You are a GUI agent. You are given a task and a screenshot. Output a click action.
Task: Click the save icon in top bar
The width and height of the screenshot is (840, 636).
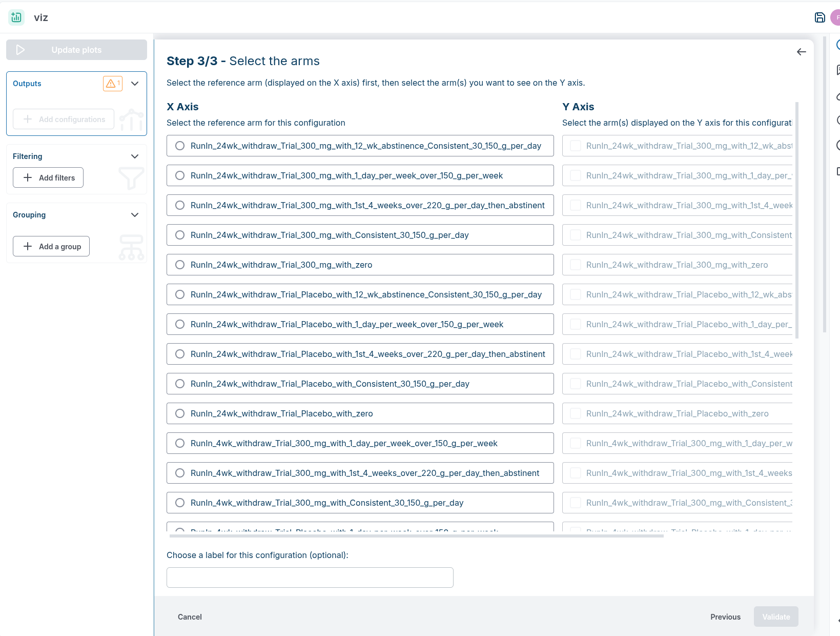(x=819, y=17)
